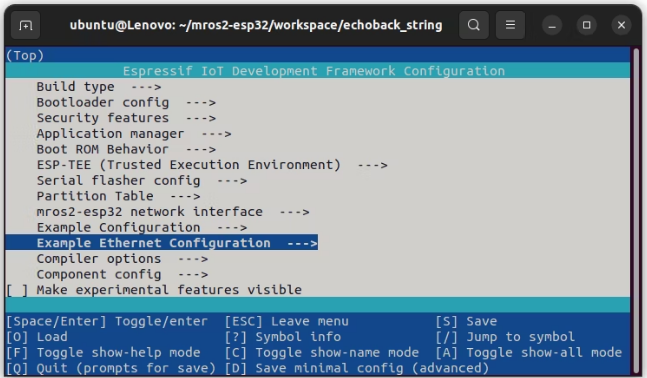The image size is (647, 378).
Task: Click the [S] Save hint
Action: (467, 321)
